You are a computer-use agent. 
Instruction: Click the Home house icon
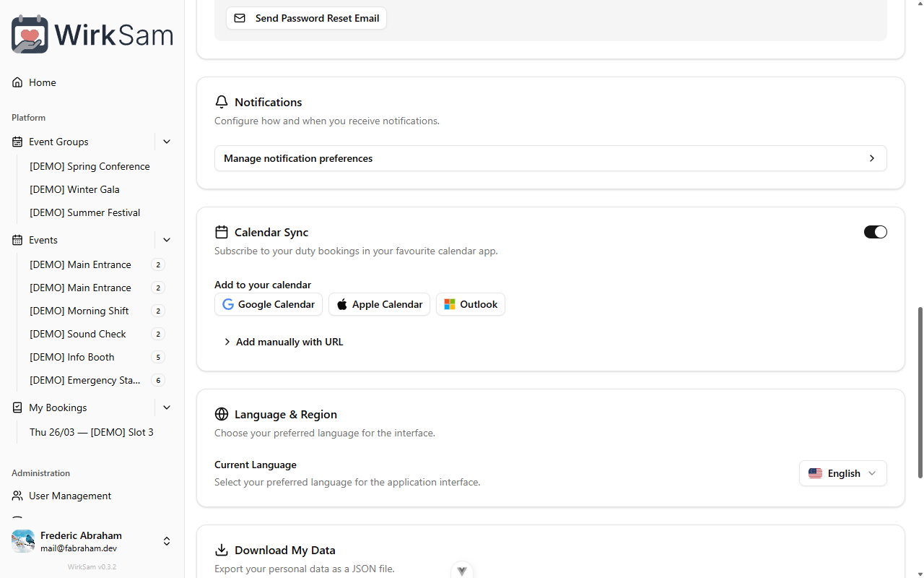[17, 82]
